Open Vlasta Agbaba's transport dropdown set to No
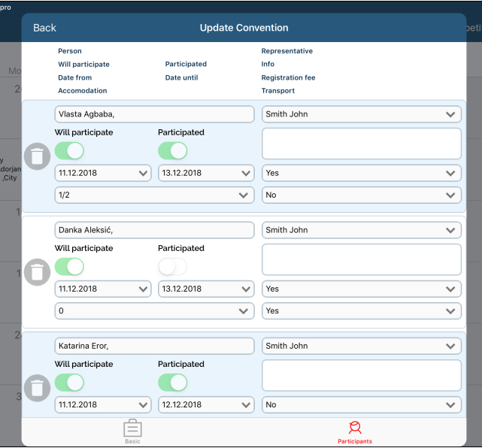 pos(361,195)
